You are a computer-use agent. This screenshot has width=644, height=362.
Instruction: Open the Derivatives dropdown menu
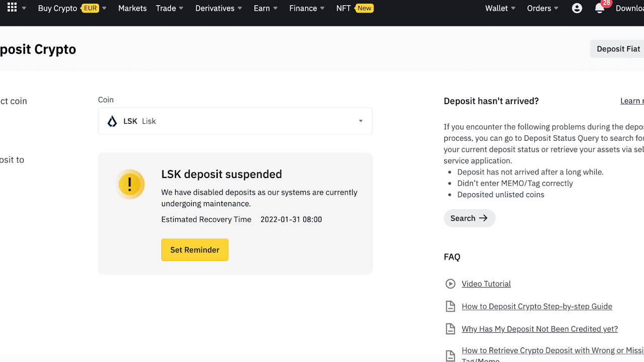click(219, 8)
